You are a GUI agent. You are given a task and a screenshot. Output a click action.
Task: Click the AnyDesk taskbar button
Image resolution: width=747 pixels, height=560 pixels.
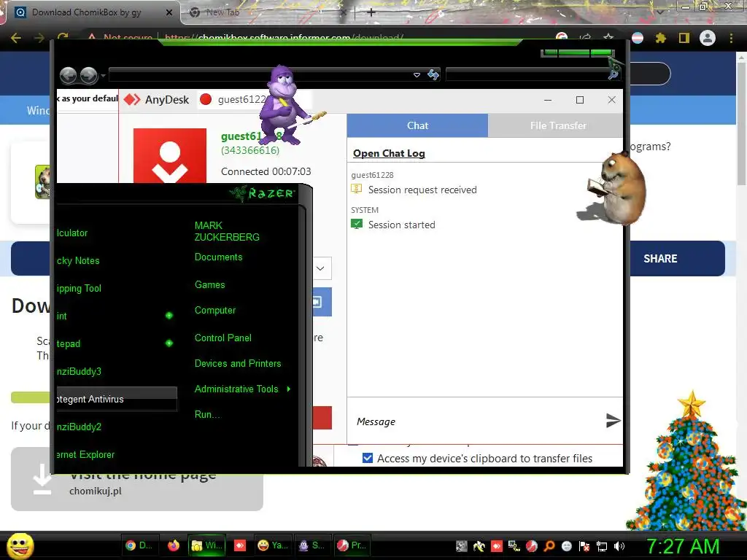coord(239,545)
